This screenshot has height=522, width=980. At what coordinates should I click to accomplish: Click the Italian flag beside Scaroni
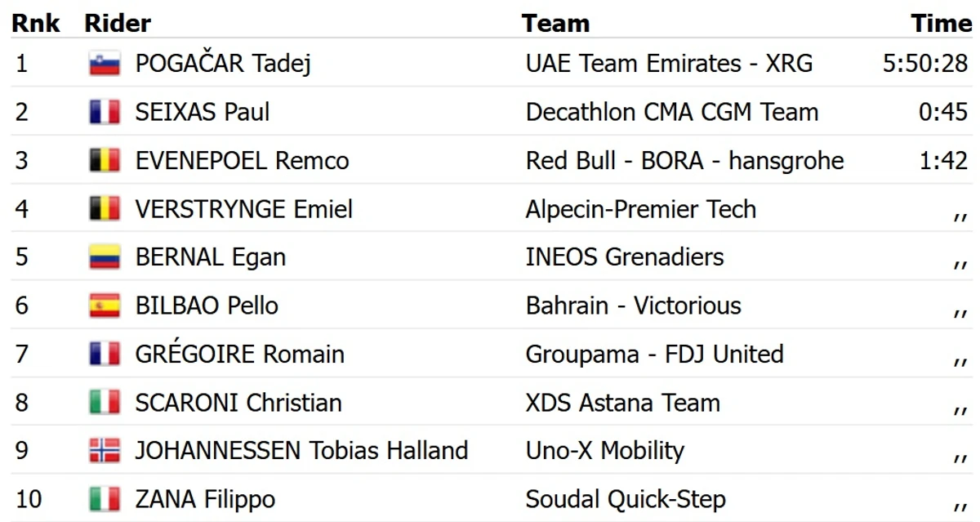click(x=105, y=403)
